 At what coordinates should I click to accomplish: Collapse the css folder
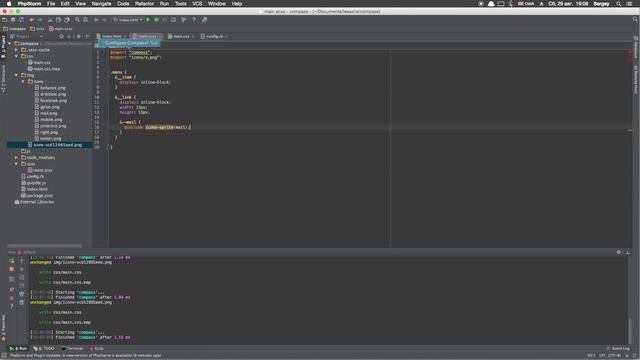click(x=17, y=56)
